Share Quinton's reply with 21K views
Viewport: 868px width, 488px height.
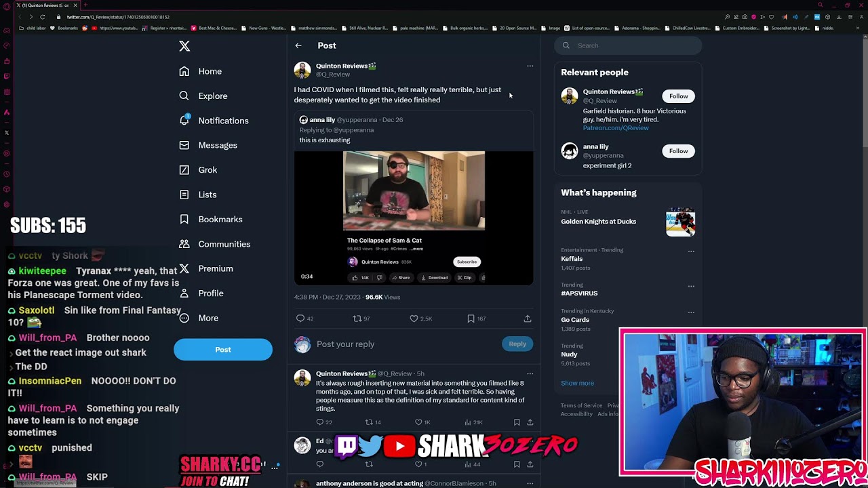point(530,422)
